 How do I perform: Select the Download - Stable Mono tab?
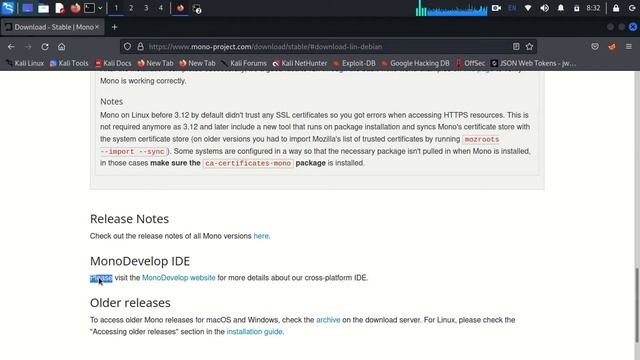pos(53,27)
